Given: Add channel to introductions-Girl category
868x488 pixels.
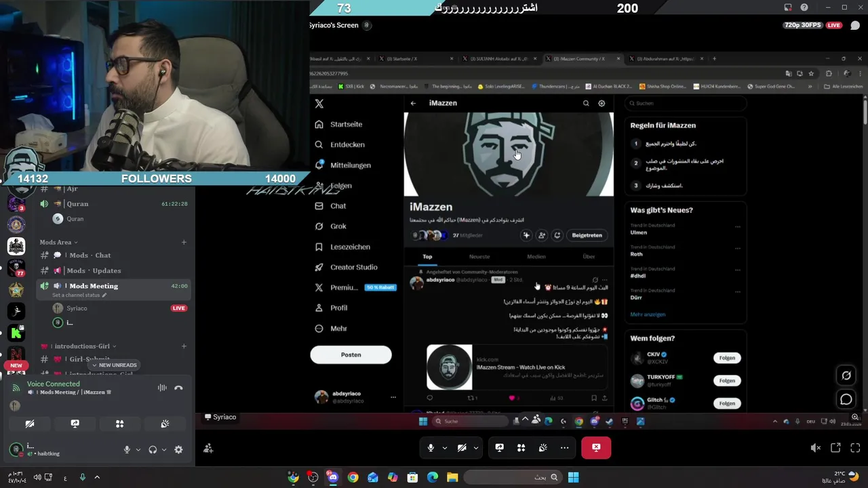Looking at the screenshot, I should [184, 346].
